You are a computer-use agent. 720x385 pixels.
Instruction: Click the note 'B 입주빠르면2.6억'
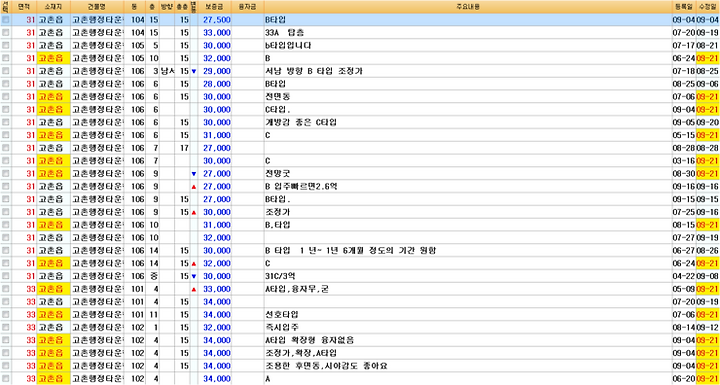tap(302, 187)
